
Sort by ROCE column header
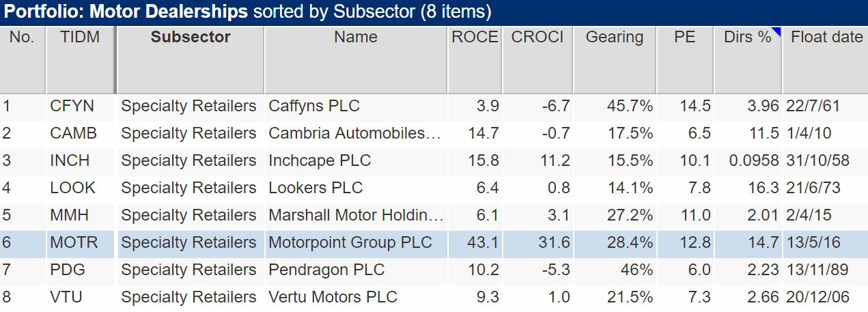coord(475,59)
